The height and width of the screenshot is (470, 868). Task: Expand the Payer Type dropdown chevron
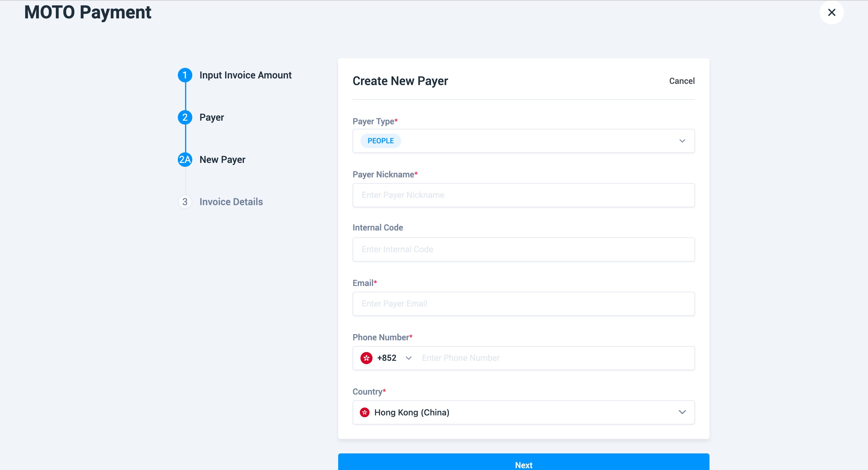(x=682, y=141)
